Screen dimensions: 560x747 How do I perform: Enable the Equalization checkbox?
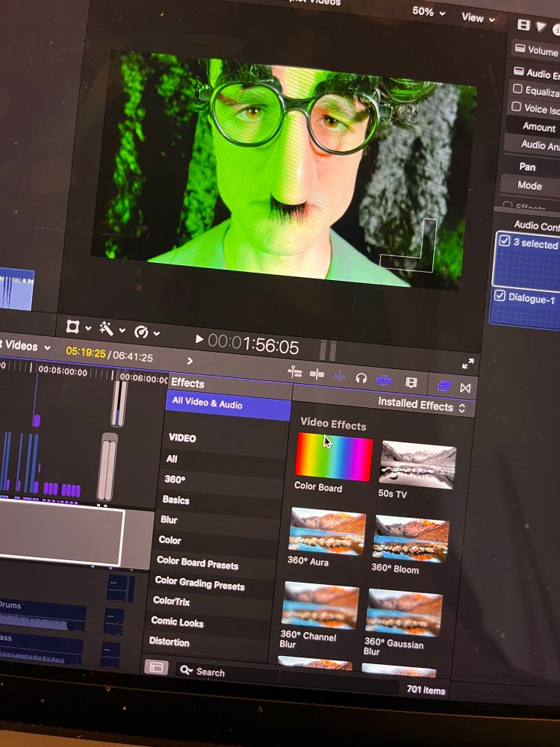[x=517, y=89]
